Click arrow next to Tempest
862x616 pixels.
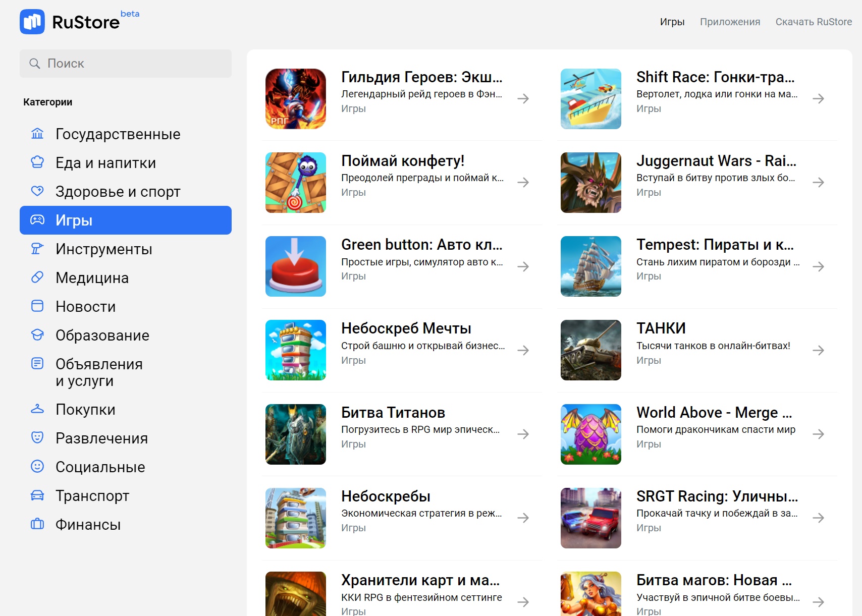(819, 266)
